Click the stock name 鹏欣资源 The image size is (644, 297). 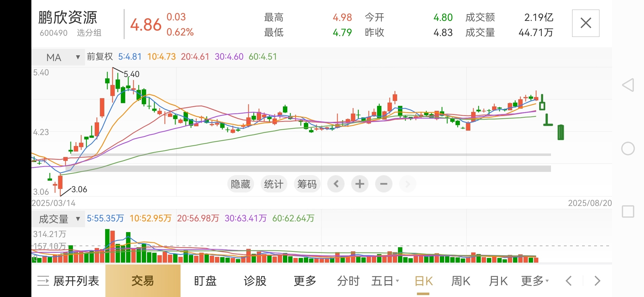[x=68, y=18]
